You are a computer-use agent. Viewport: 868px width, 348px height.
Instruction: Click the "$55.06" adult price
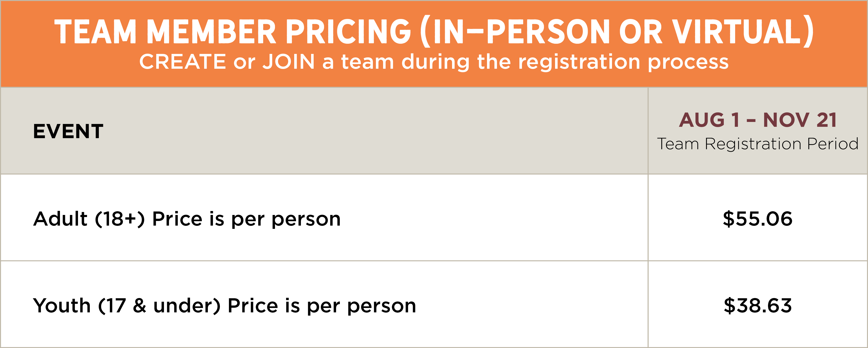point(758,219)
